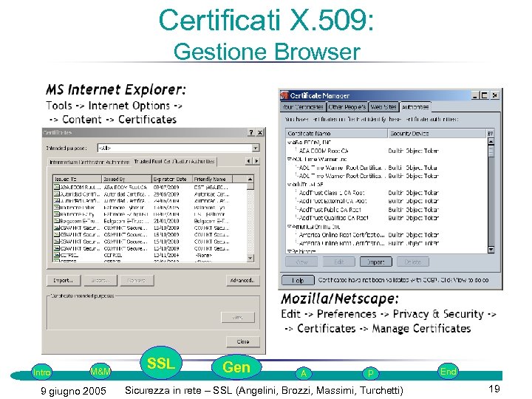The width and height of the screenshot is (532, 399).
Task: Jump to the End slide marker
Action: coord(448,372)
